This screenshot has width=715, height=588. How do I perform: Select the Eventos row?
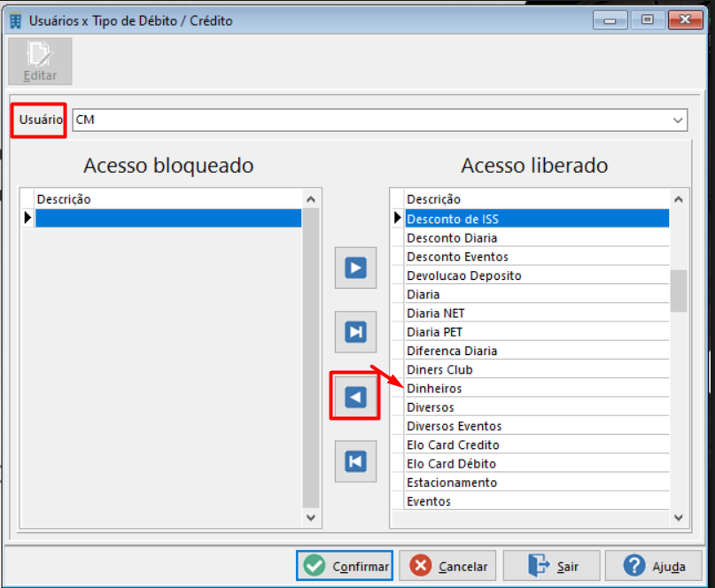[537, 501]
